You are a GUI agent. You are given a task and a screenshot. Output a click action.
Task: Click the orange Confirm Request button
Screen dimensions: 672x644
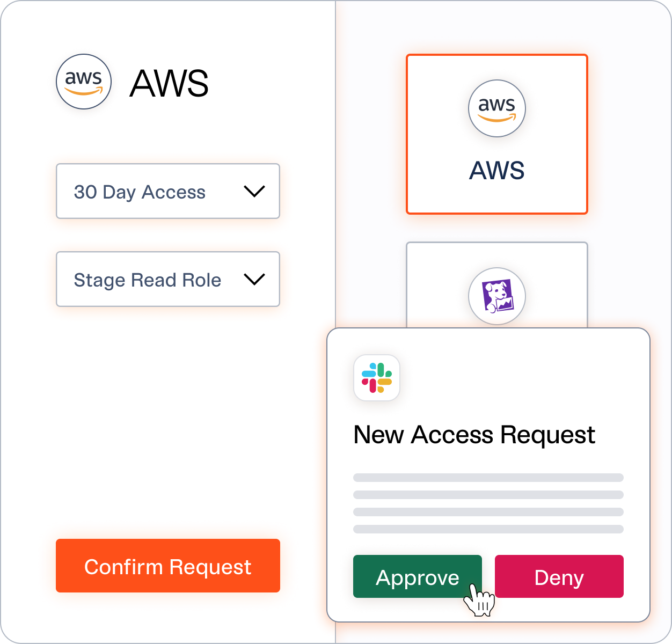point(168,566)
